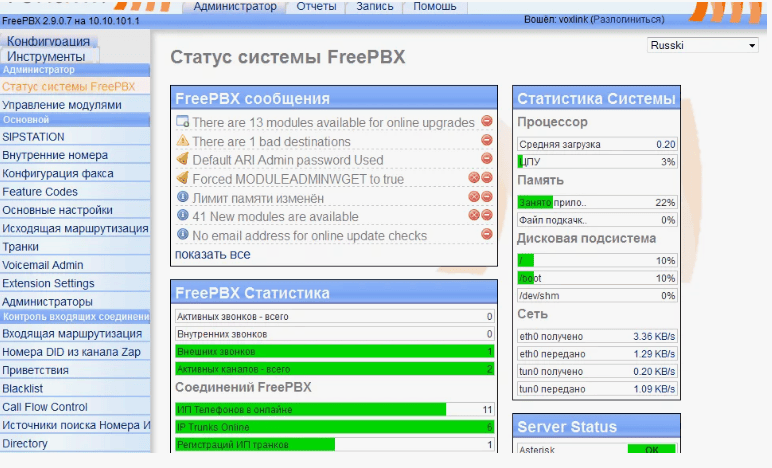
Task: Click the IP Trunks Online bar
Action: point(334,427)
